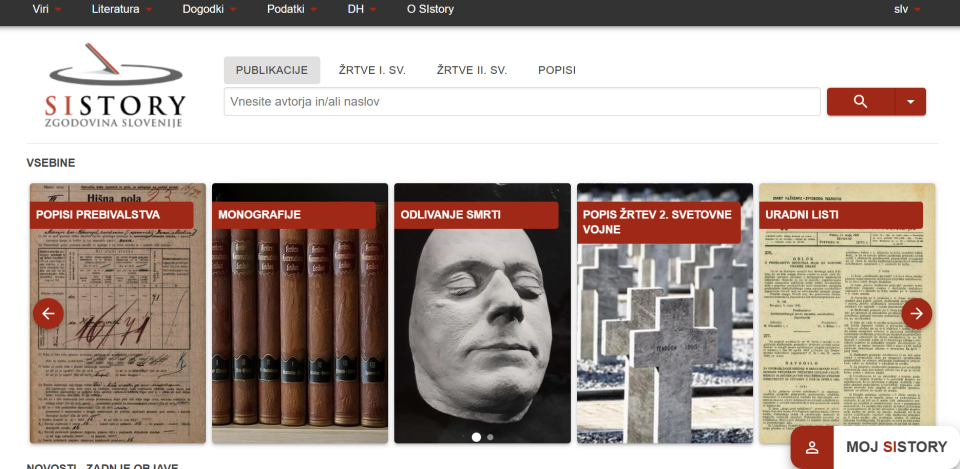Open the DH menu
The height and width of the screenshot is (469, 960).
tap(362, 9)
